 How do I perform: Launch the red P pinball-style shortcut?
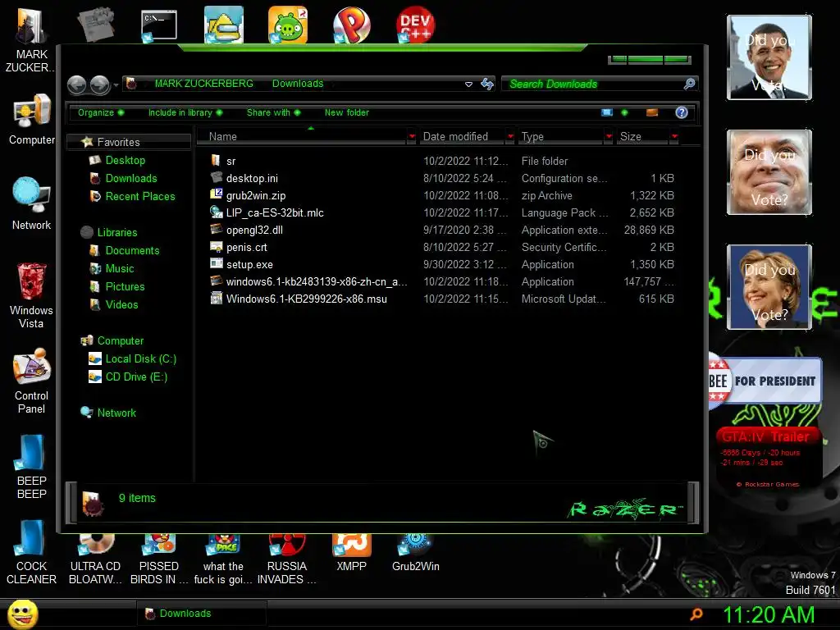point(351,25)
